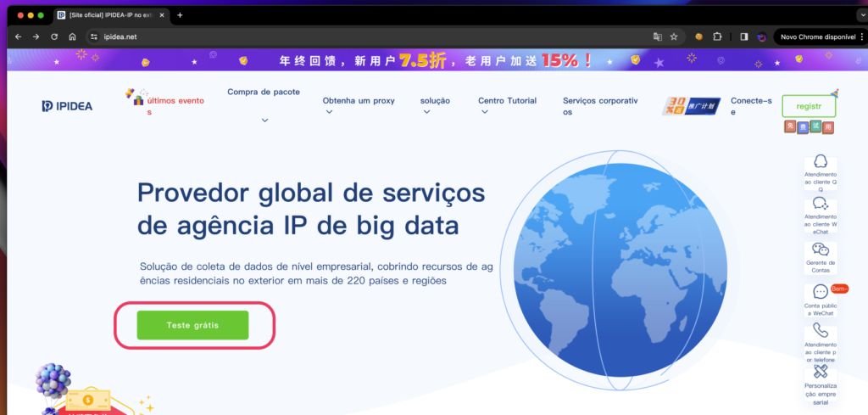The width and height of the screenshot is (868, 415).
Task: Click the IPIDEA logo
Action: tap(67, 106)
